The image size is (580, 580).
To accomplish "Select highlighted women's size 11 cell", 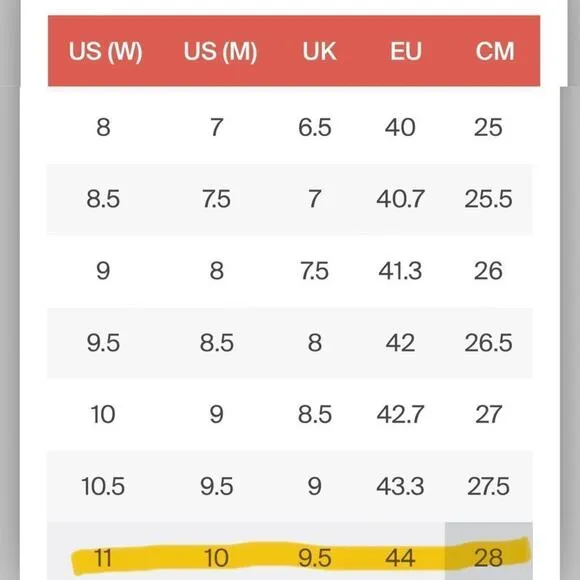I will [x=103, y=557].
